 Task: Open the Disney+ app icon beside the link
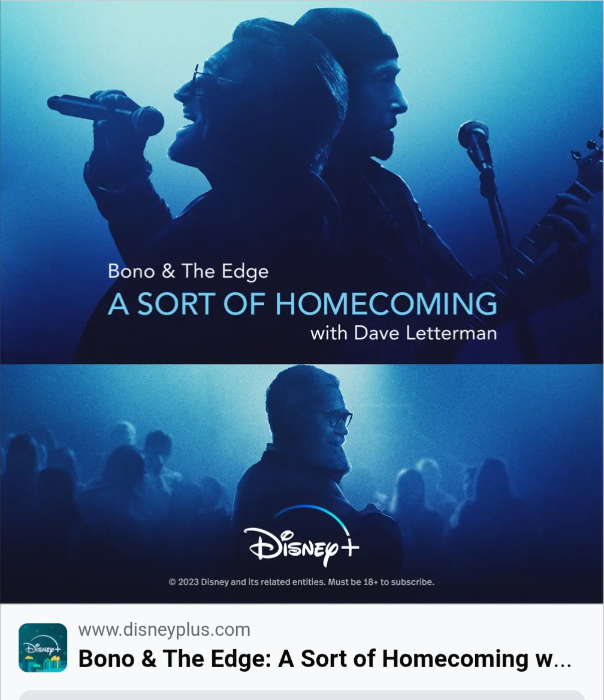coord(43,647)
